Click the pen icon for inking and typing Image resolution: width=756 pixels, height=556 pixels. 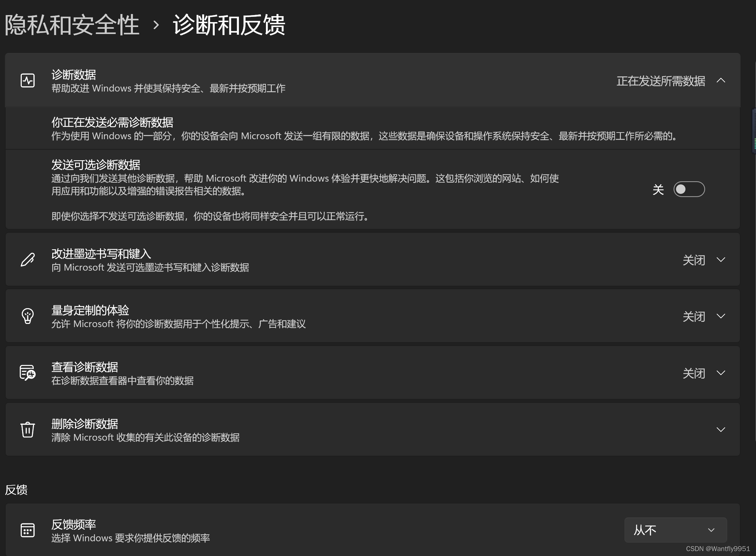tap(27, 260)
